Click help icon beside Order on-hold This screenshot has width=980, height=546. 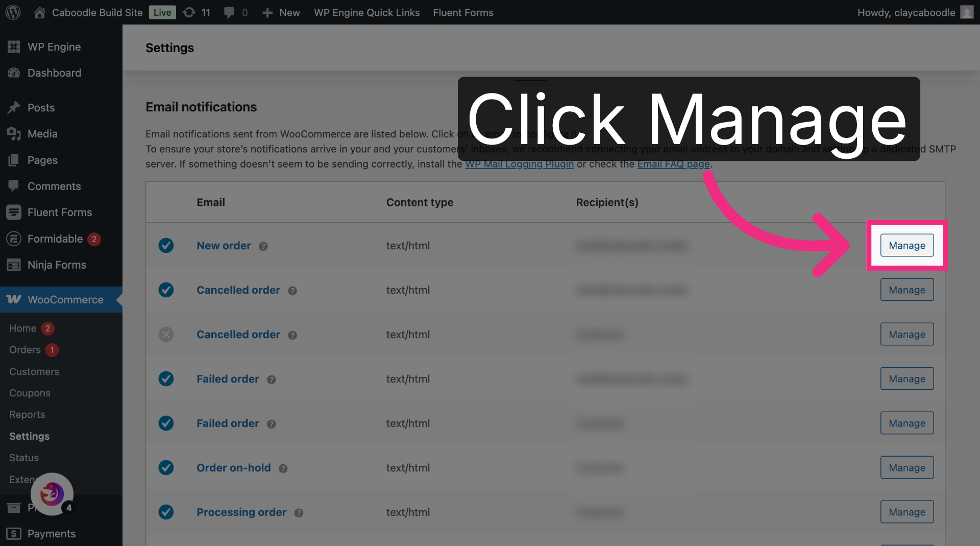(283, 468)
